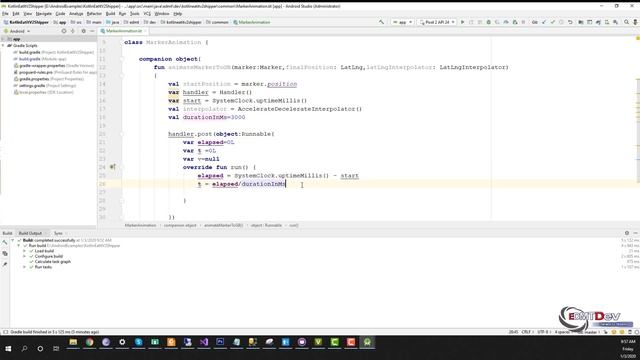The height and width of the screenshot is (360, 640).
Task: Click the Build panel pin icon
Action: pos(5,264)
